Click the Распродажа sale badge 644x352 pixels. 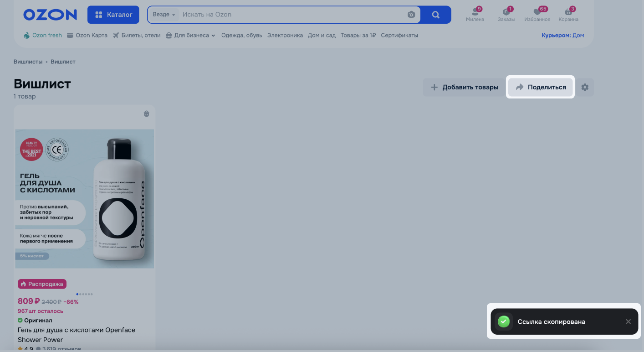pyautogui.click(x=42, y=284)
